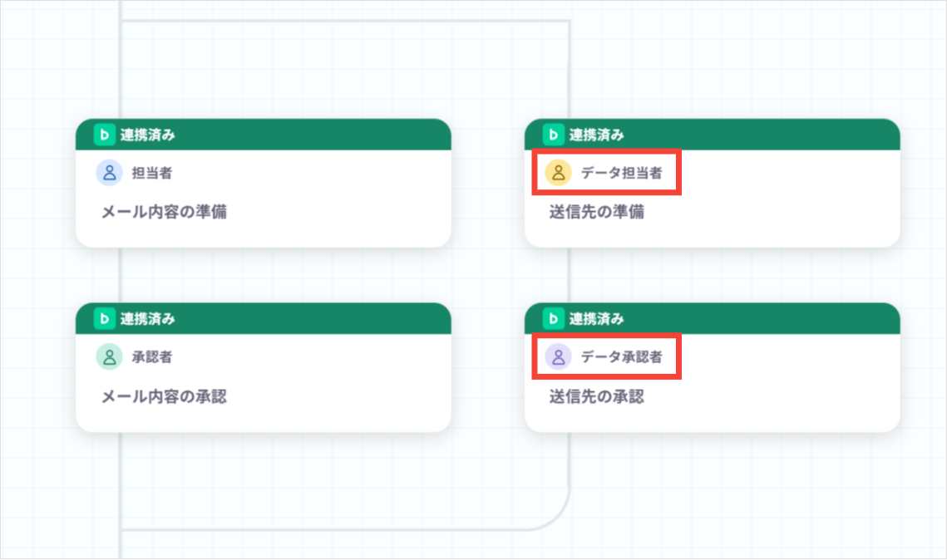Screen dimensions: 947x560
Task: Click 連携済み header of 送信先の準備 card
Action: click(597, 135)
